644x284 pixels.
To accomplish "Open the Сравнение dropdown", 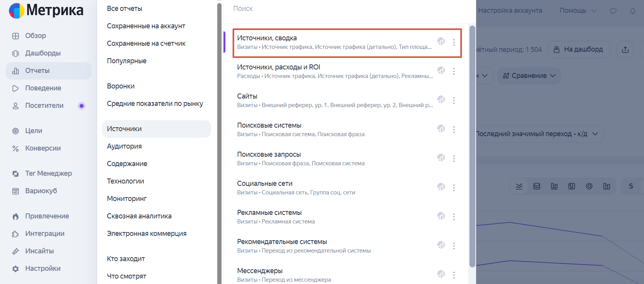I will pyautogui.click(x=529, y=76).
